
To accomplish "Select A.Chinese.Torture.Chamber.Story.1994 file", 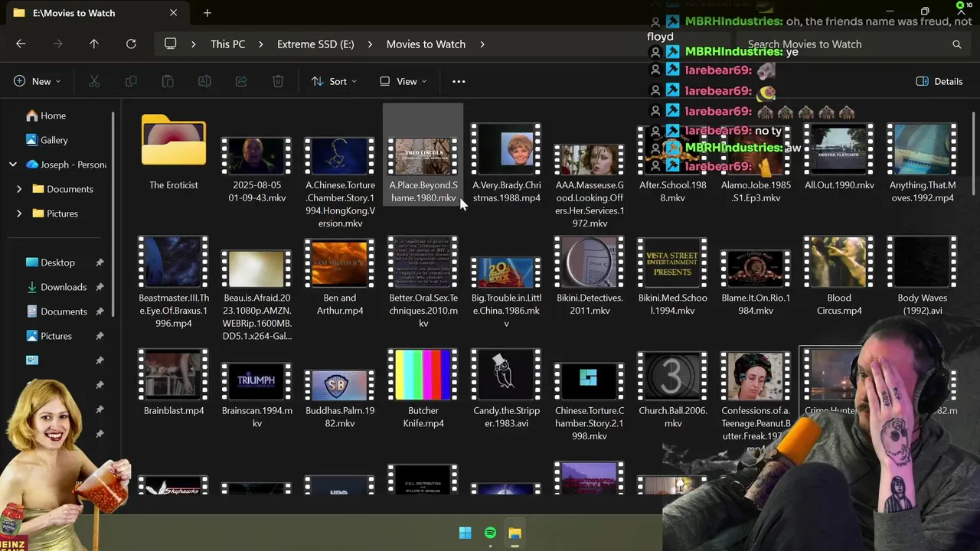I will click(x=339, y=182).
